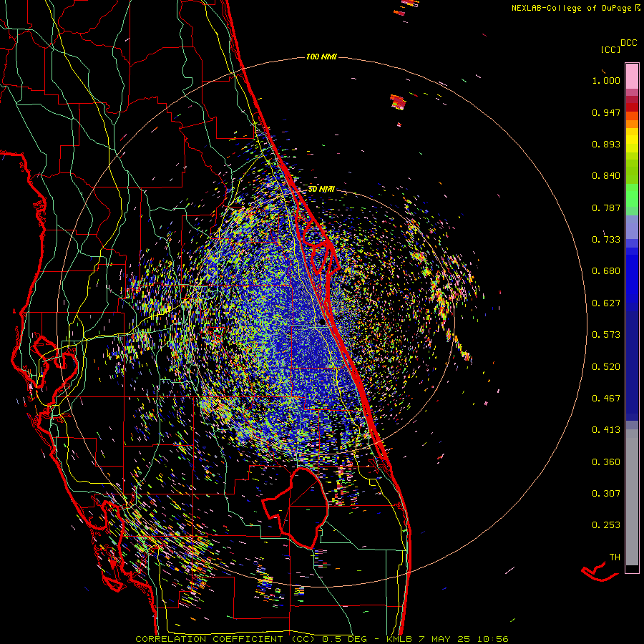Click the Lake Okeechobee outline on the map
The width and height of the screenshot is (644, 644).
296,508
